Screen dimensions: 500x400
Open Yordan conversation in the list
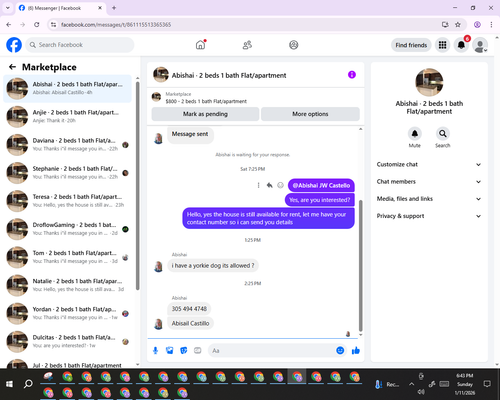(67, 313)
